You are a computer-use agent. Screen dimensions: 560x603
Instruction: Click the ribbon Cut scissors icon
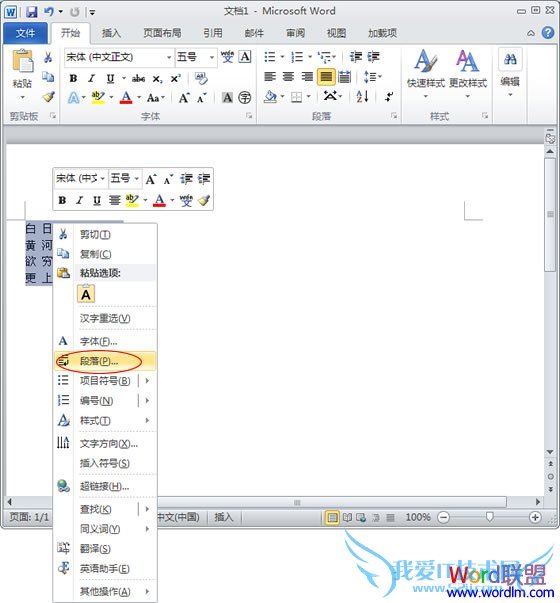(48, 57)
